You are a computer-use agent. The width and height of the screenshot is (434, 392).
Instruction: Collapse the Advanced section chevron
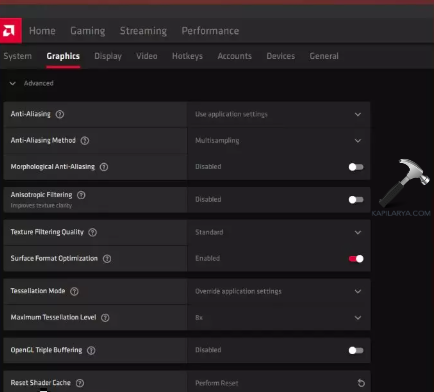tap(13, 83)
